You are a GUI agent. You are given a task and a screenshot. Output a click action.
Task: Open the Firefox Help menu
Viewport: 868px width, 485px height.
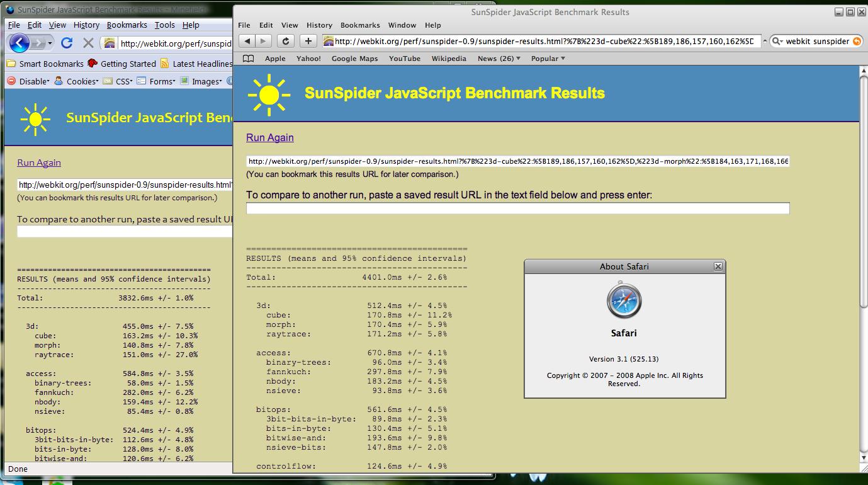(x=191, y=25)
